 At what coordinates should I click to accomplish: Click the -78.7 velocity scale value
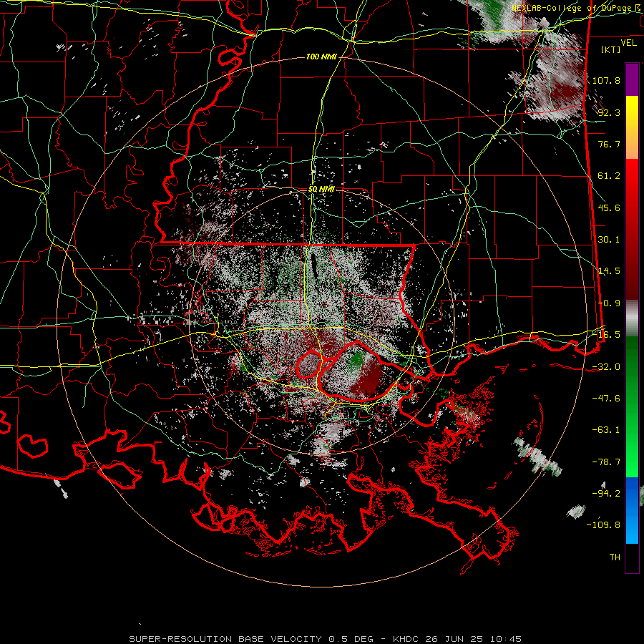pos(606,462)
